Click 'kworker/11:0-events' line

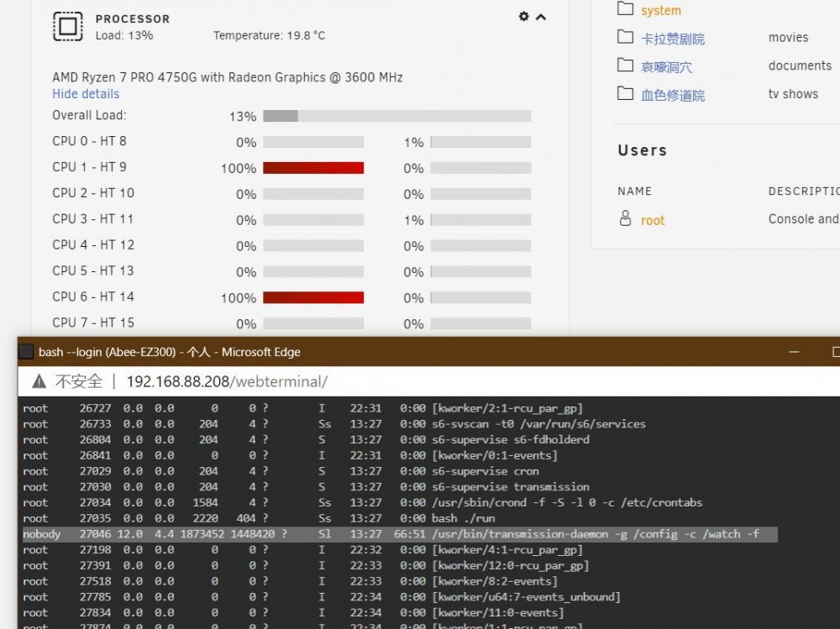[x=293, y=613]
